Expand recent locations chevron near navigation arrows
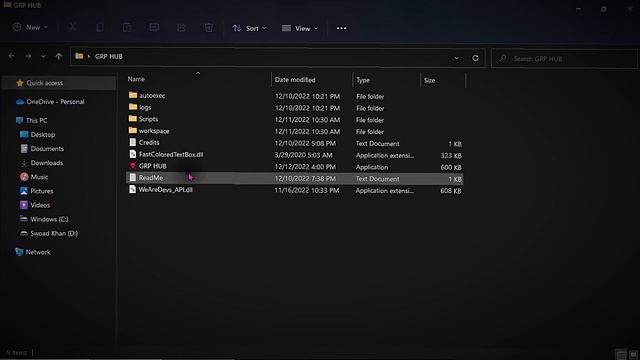The image size is (640, 360). 43,56
